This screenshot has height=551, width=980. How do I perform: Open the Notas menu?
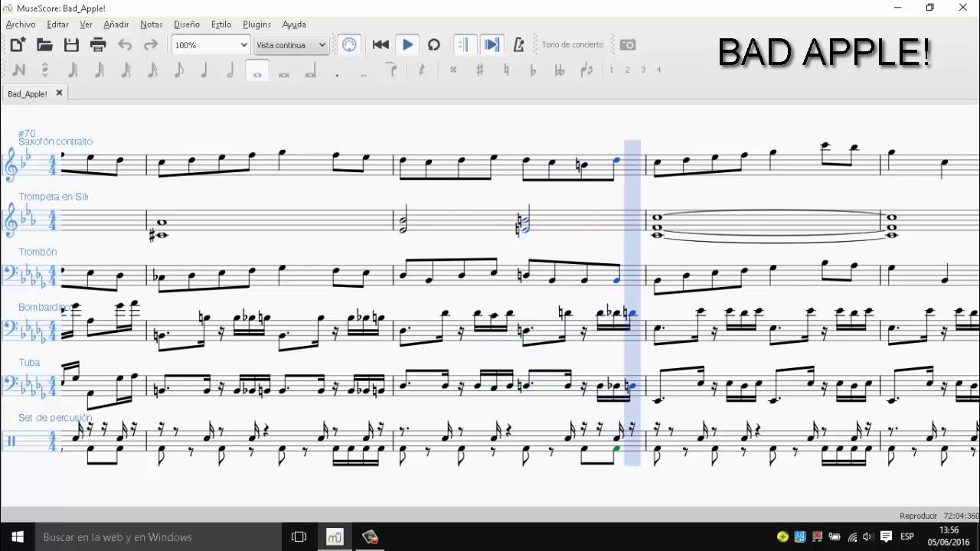[x=151, y=24]
